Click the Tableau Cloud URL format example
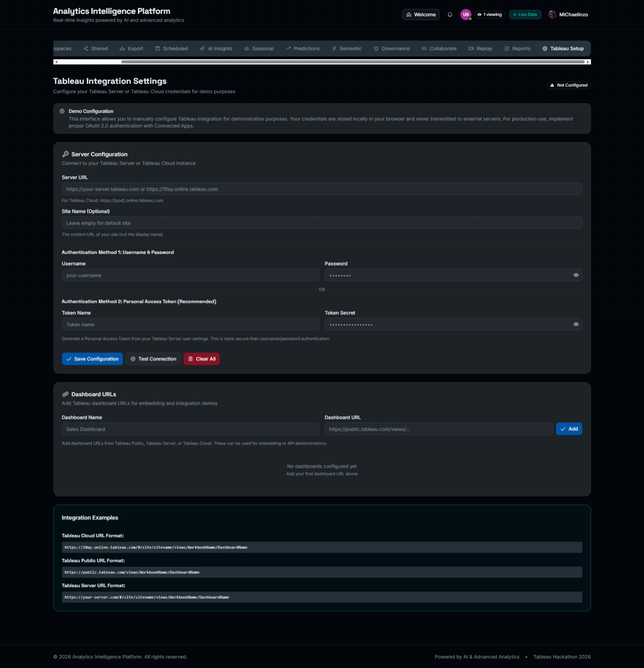This screenshot has width=644, height=668. (322, 548)
